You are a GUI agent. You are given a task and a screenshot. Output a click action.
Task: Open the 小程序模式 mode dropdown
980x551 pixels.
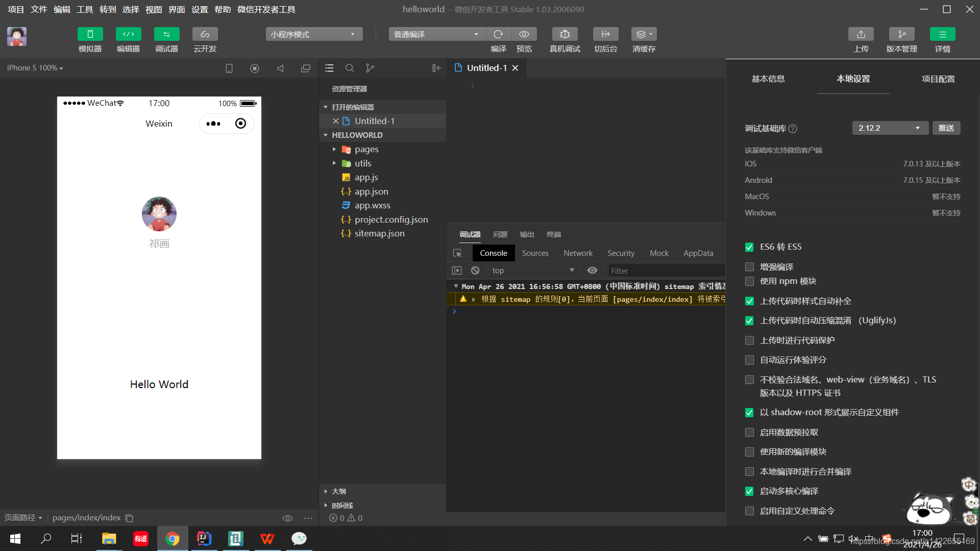pos(314,34)
